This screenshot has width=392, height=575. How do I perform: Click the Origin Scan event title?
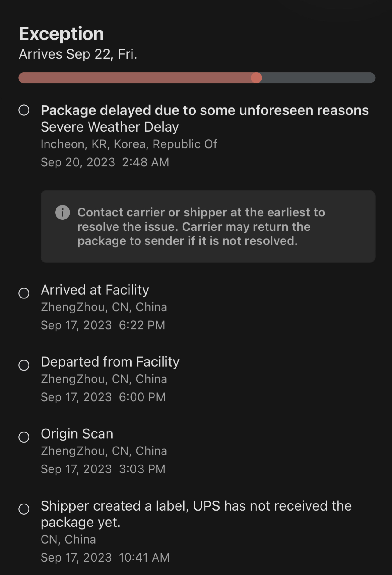click(x=77, y=434)
